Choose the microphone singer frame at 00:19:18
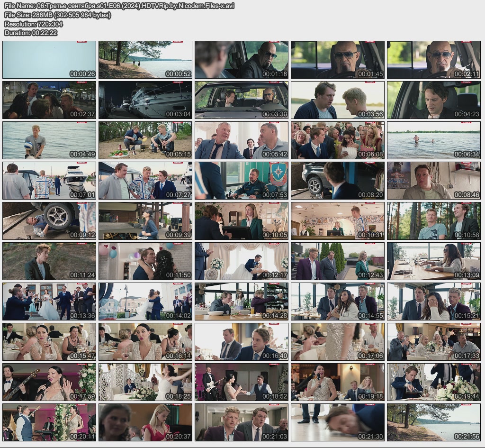Screen dimensions: 485x448 coord(338,383)
